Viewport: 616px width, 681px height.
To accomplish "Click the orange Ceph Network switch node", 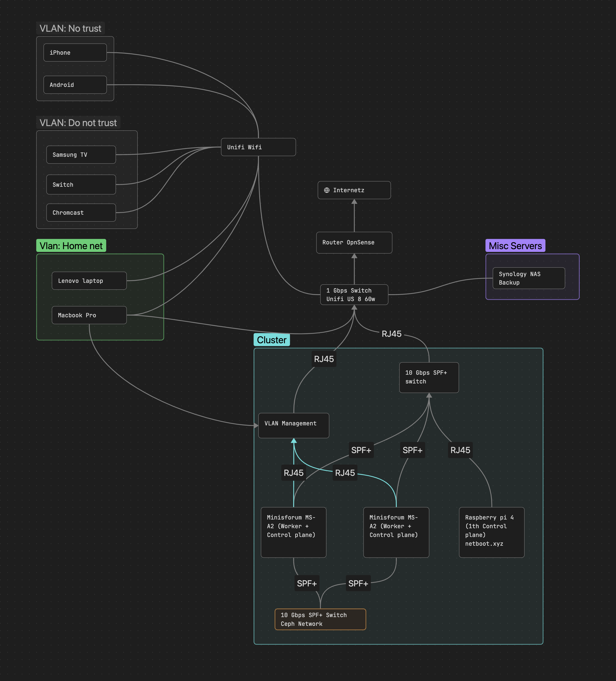I will pyautogui.click(x=320, y=619).
